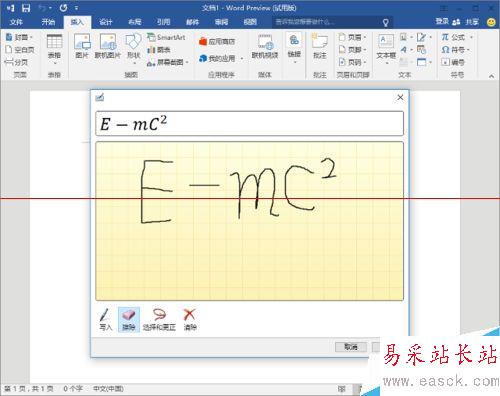Viewport: 500px width, 396px height.
Task: Open the Design tab
Action: 106,22
